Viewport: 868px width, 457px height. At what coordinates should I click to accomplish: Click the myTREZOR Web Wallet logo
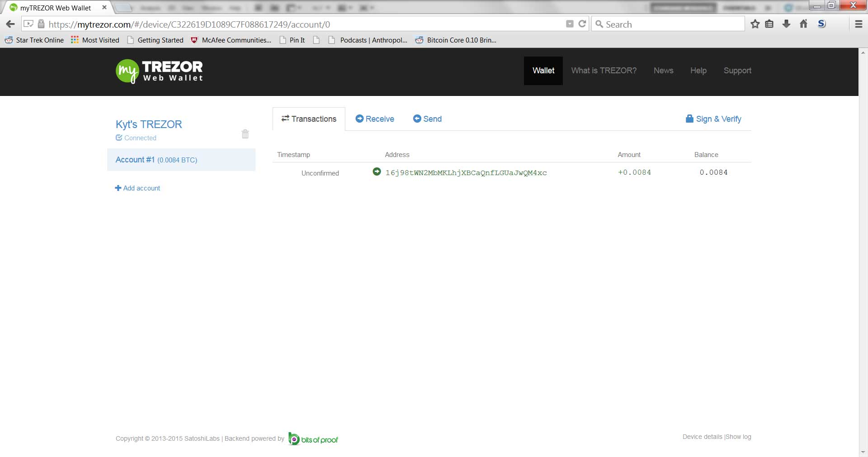[159, 71]
